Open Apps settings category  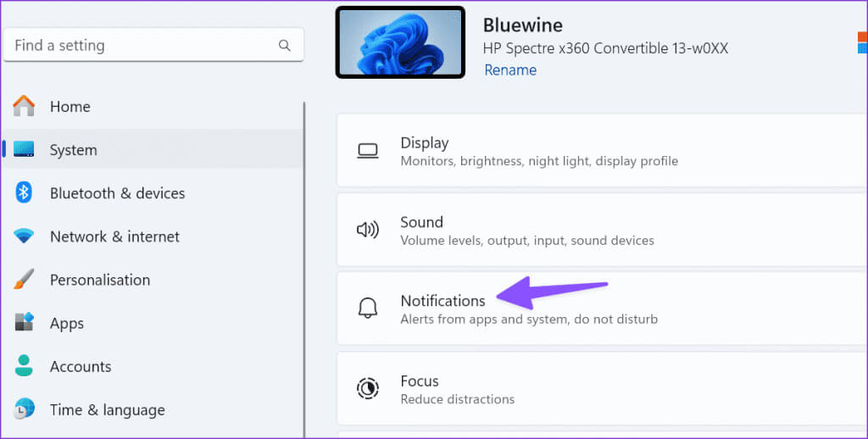point(153,323)
